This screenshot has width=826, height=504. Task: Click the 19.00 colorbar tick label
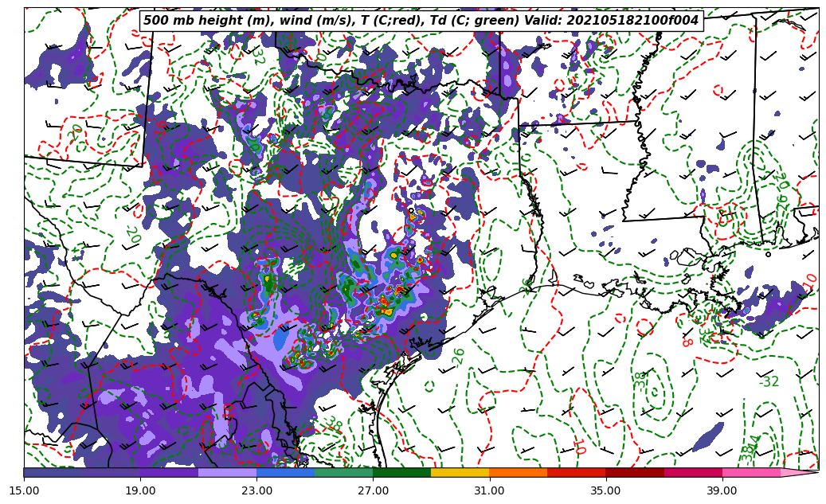tap(140, 490)
